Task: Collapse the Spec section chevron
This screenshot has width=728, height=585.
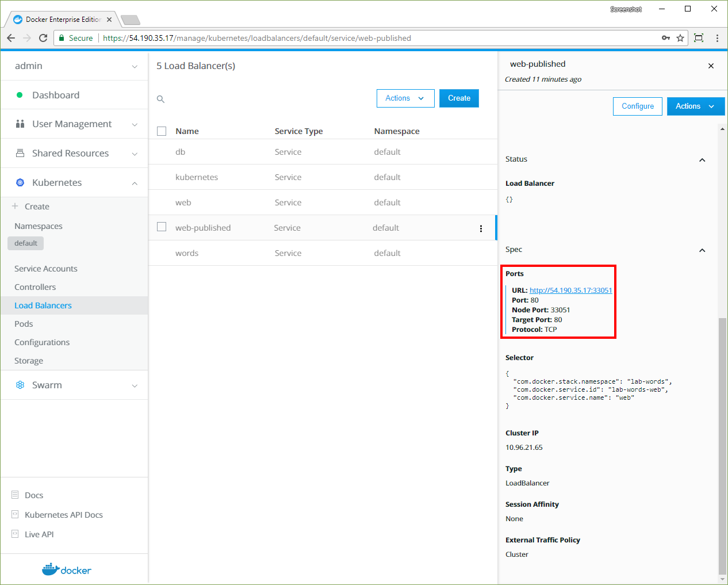Action: point(702,250)
